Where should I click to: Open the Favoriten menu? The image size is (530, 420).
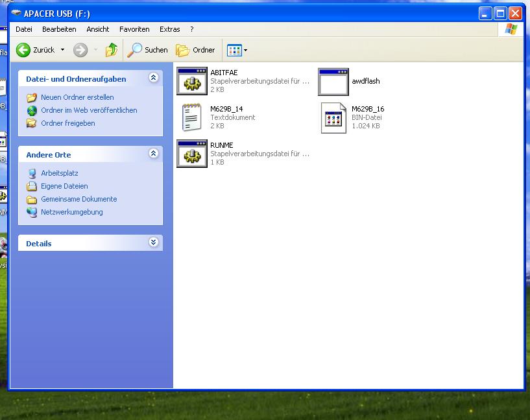point(134,29)
